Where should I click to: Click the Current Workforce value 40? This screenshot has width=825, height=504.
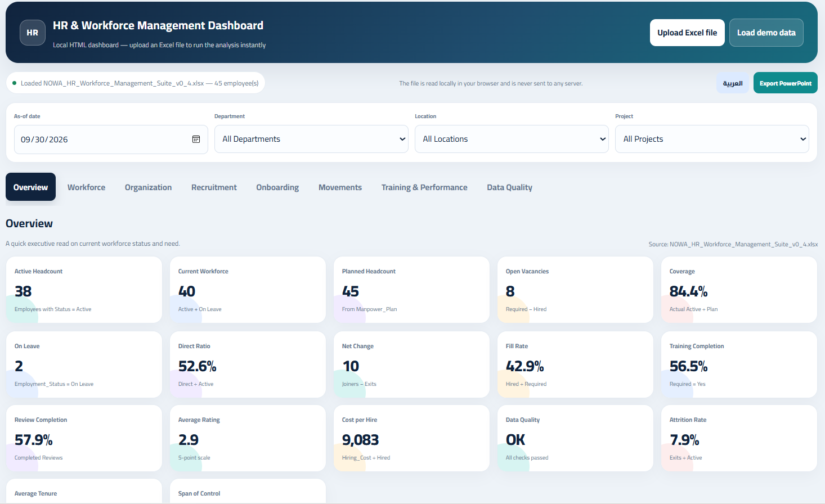point(187,291)
